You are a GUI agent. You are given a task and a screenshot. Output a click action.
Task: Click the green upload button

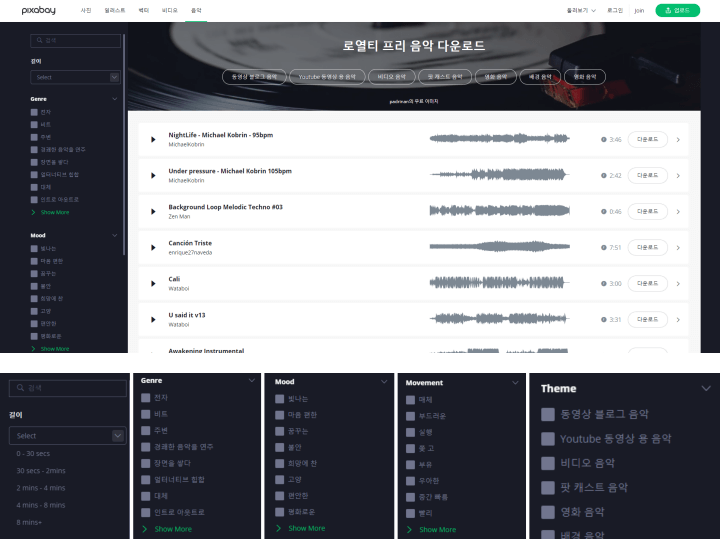[678, 10]
